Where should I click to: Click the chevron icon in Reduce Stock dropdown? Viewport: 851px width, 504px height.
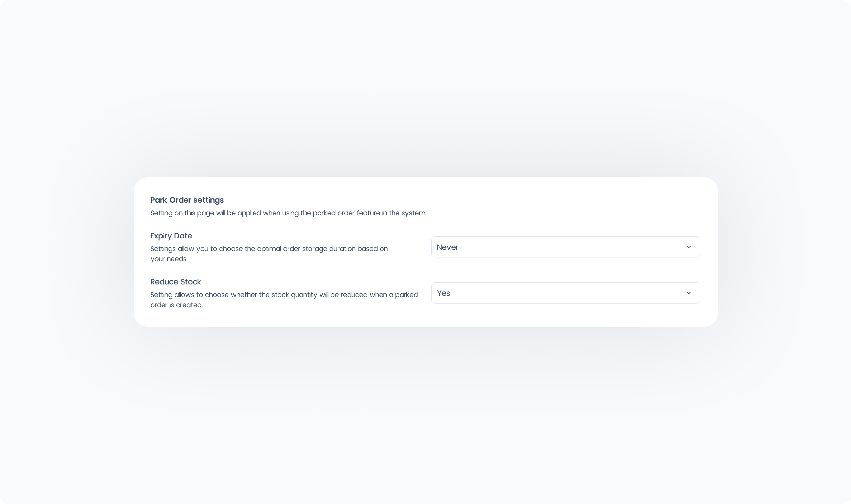[688, 293]
